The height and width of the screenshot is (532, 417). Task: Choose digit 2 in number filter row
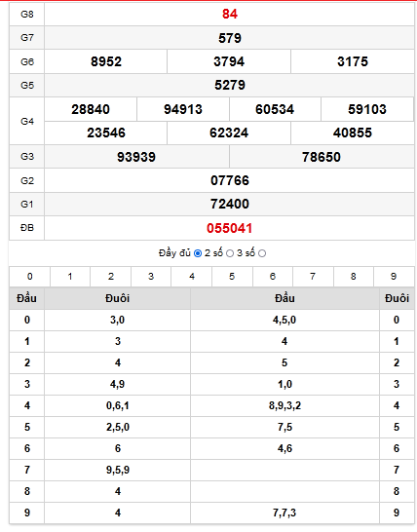click(111, 277)
